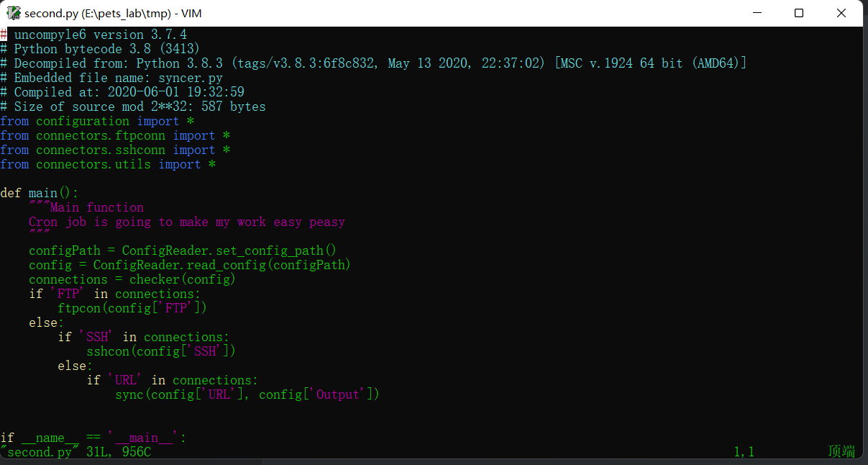Click 'configPath = ConfigReader.set_config_path()' line
The image size is (868, 465).
(183, 250)
